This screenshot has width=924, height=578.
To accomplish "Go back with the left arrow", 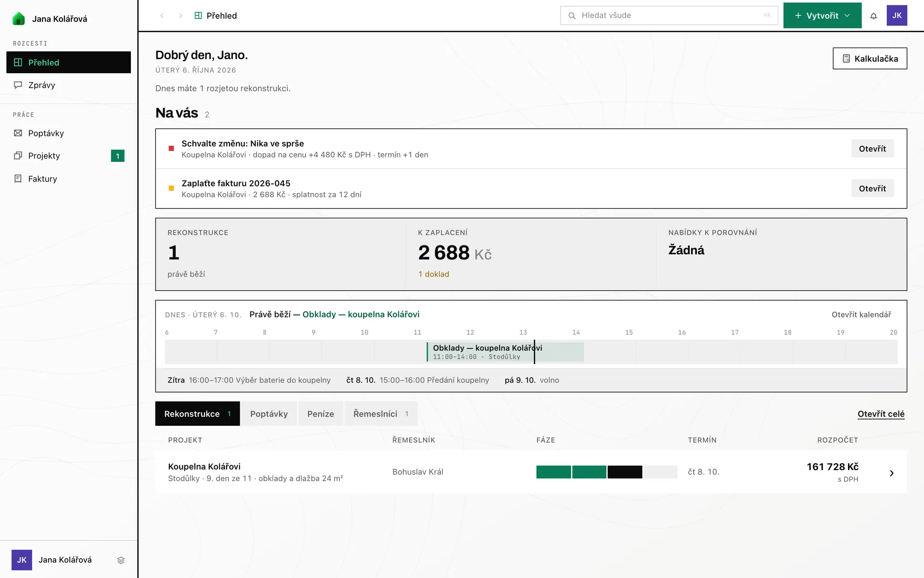I will (x=162, y=15).
